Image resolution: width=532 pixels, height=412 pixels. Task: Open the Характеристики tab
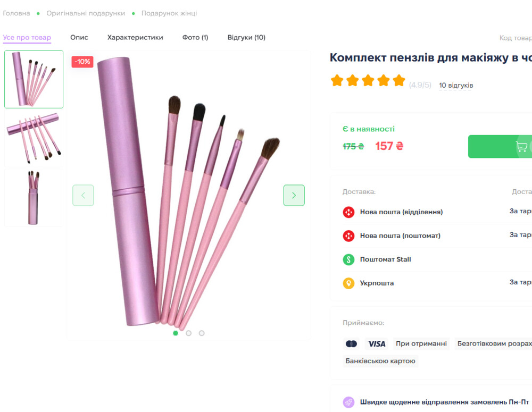pyautogui.click(x=135, y=38)
